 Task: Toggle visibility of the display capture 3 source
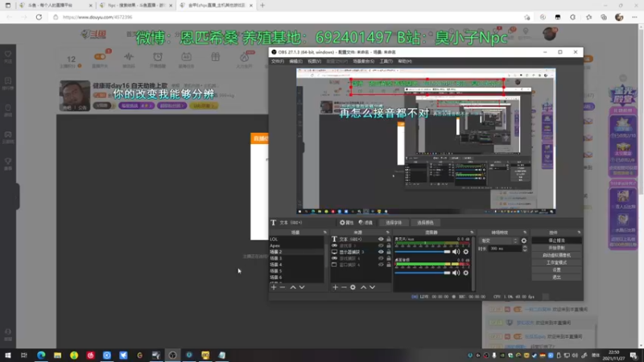tap(381, 252)
